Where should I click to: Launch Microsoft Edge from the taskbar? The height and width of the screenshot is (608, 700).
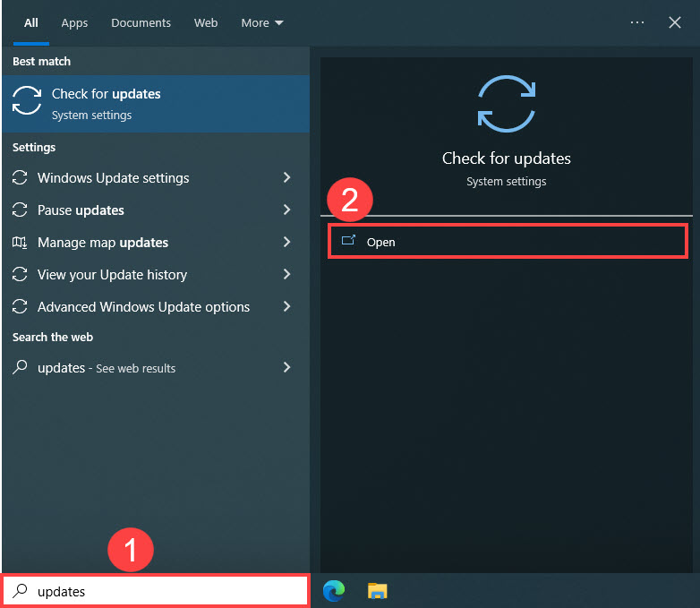[x=334, y=591]
